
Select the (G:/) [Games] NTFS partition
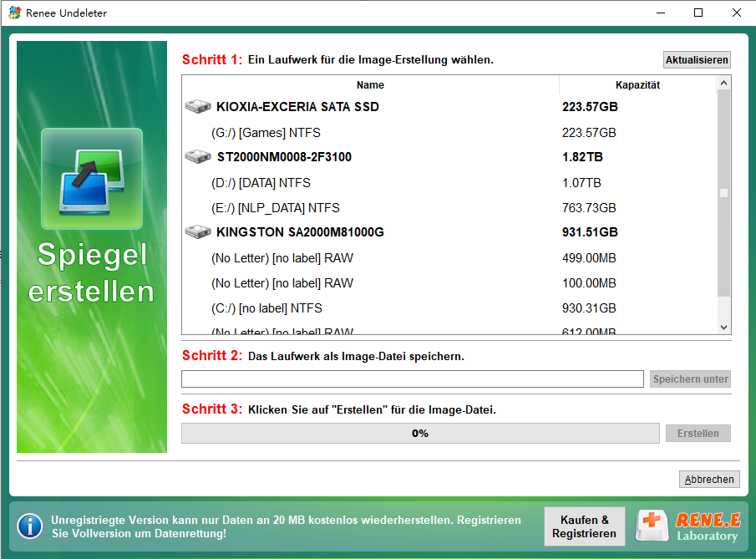click(x=449, y=132)
